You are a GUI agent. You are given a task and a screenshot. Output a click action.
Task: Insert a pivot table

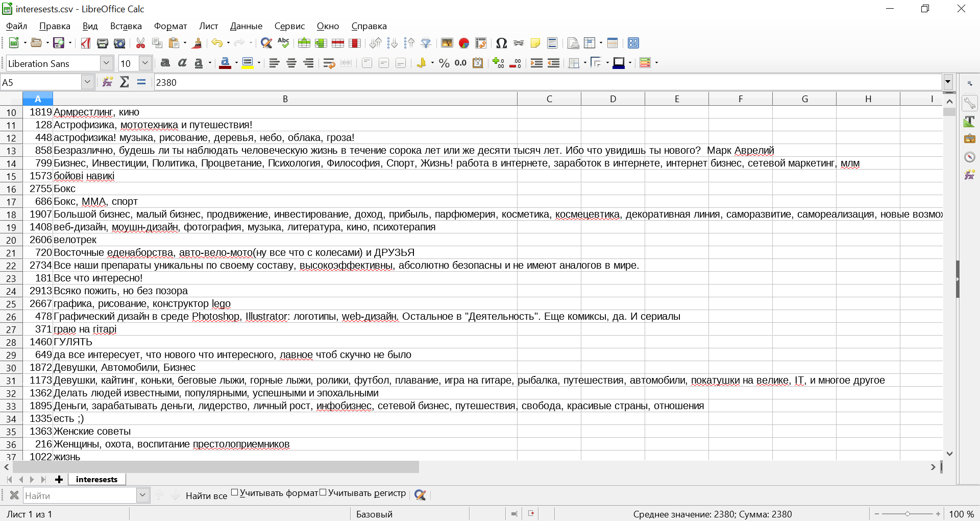pyautogui.click(x=481, y=43)
